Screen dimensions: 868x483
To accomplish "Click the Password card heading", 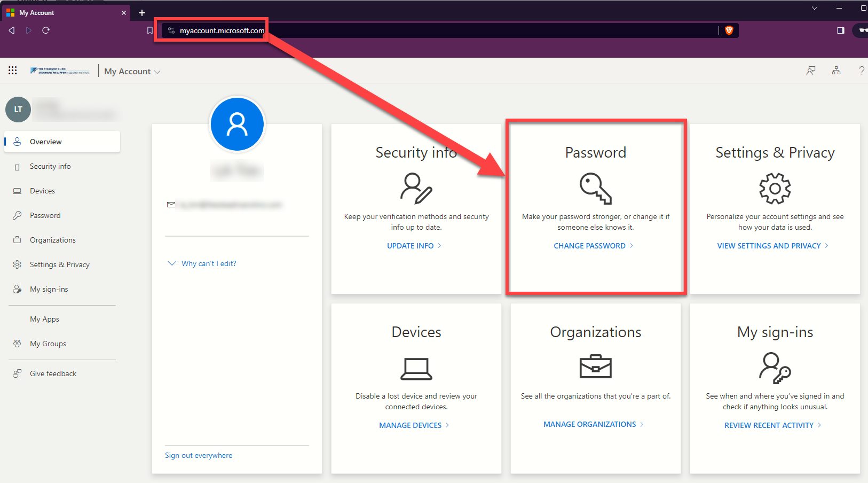I will click(596, 152).
